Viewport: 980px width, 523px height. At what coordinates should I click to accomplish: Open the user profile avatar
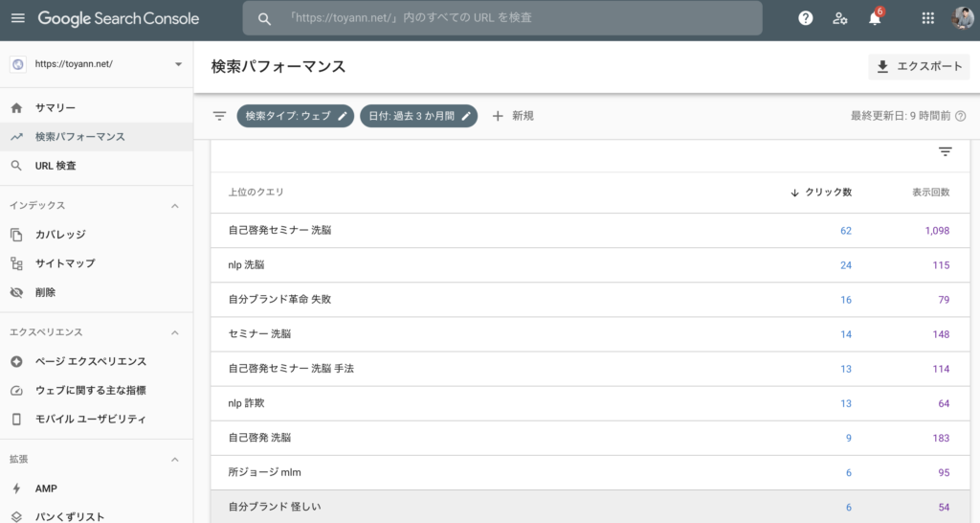962,18
